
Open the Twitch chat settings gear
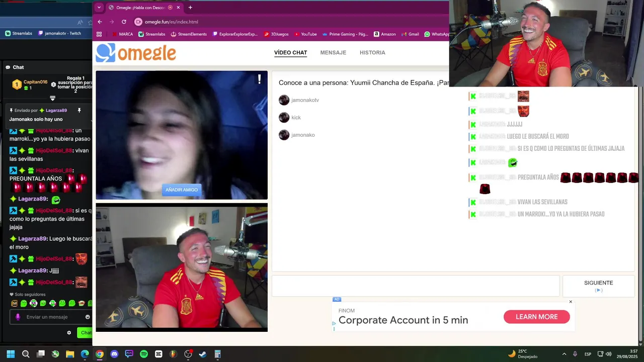(x=69, y=332)
